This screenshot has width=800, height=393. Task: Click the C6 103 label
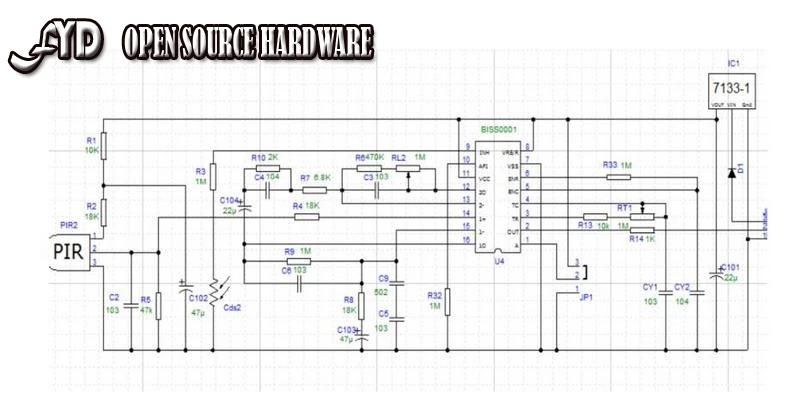pyautogui.click(x=294, y=271)
